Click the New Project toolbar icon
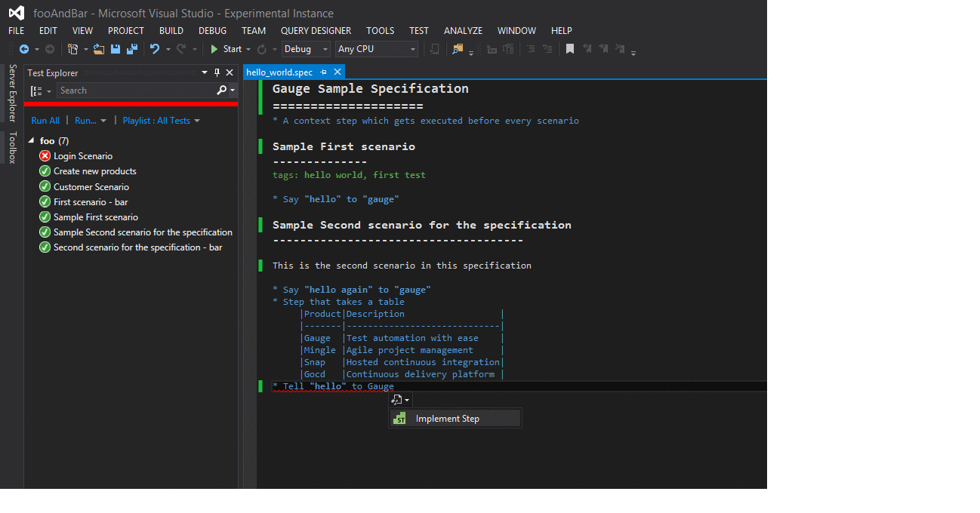This screenshot has width=980, height=513. (x=72, y=49)
